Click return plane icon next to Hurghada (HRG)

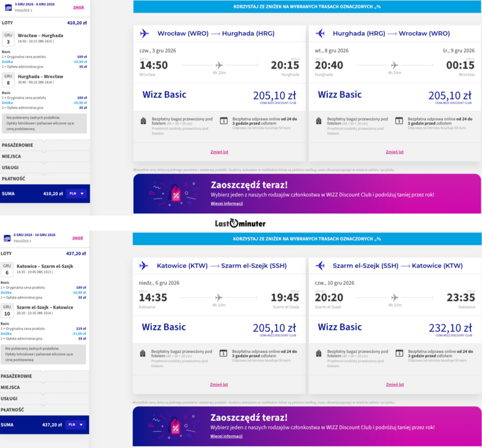(x=320, y=33)
